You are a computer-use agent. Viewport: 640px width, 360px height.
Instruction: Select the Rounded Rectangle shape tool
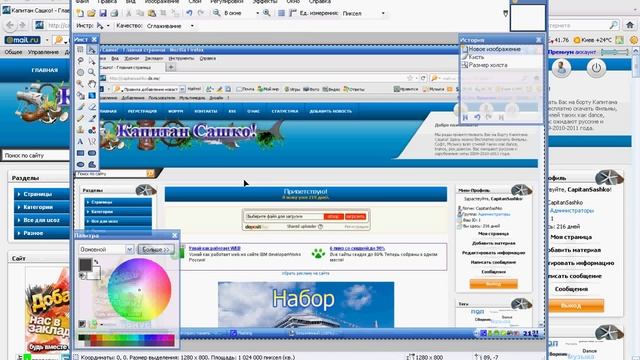(92, 153)
